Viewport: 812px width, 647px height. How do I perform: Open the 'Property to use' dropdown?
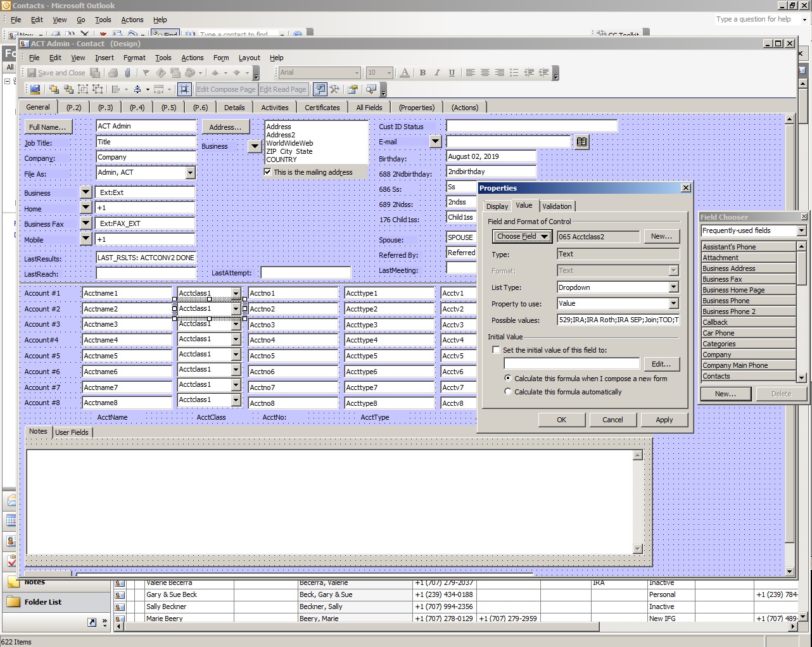pos(674,303)
